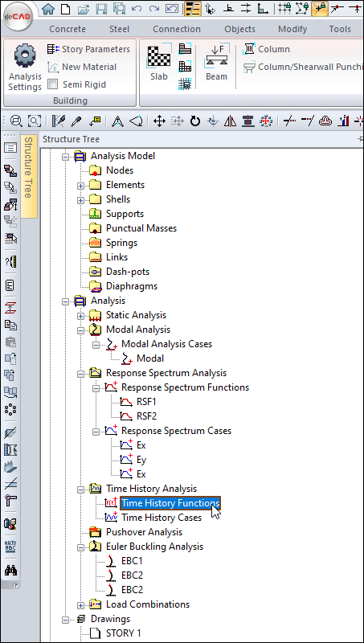
Task: Select Pushover Analysis
Action: point(144,532)
